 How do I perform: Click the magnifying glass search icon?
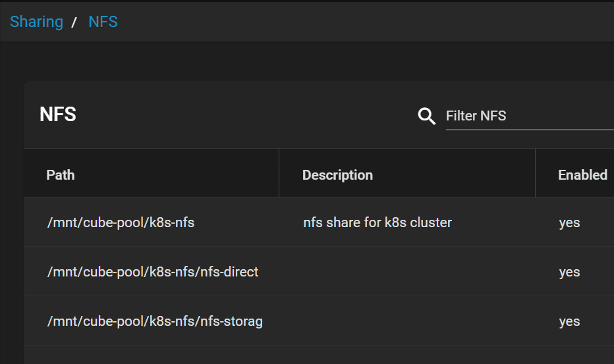tap(426, 117)
